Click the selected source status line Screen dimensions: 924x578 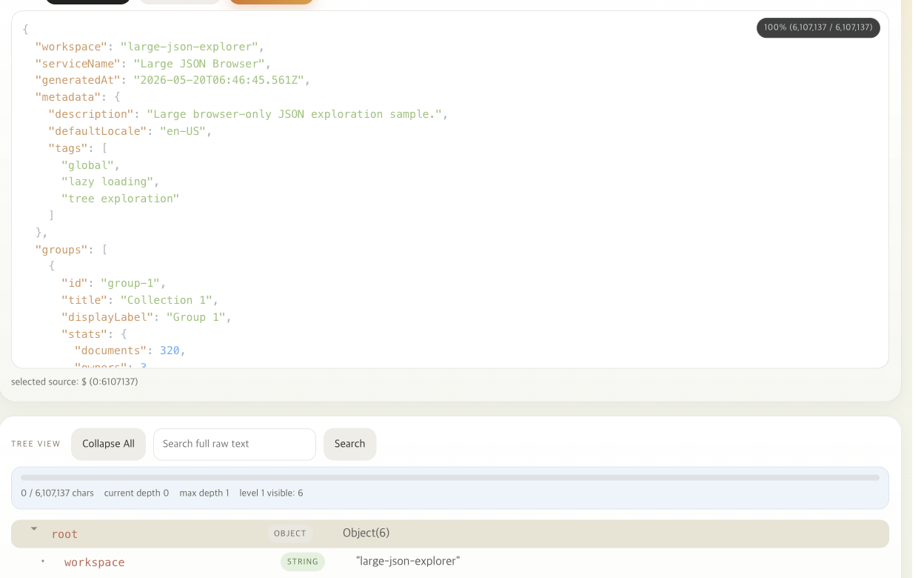click(x=75, y=382)
